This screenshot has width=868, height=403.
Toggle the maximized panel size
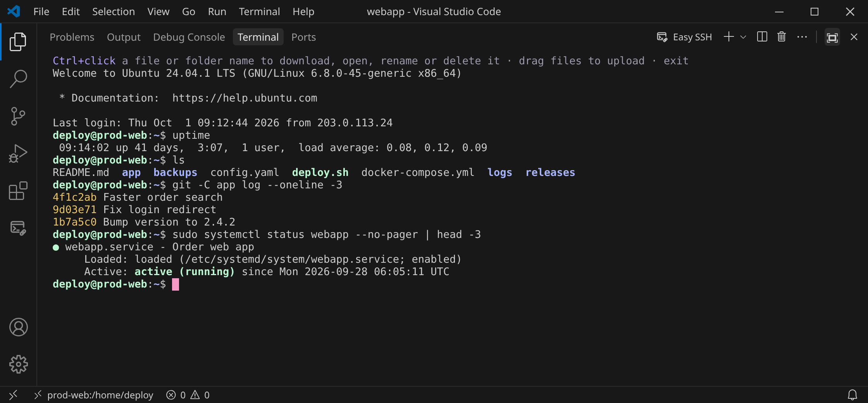pos(832,37)
